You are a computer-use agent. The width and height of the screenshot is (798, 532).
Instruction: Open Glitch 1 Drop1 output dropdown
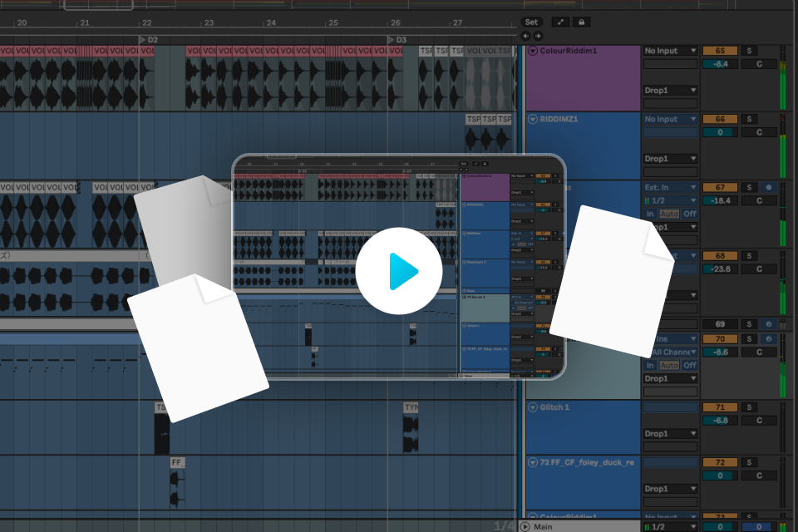(670, 434)
